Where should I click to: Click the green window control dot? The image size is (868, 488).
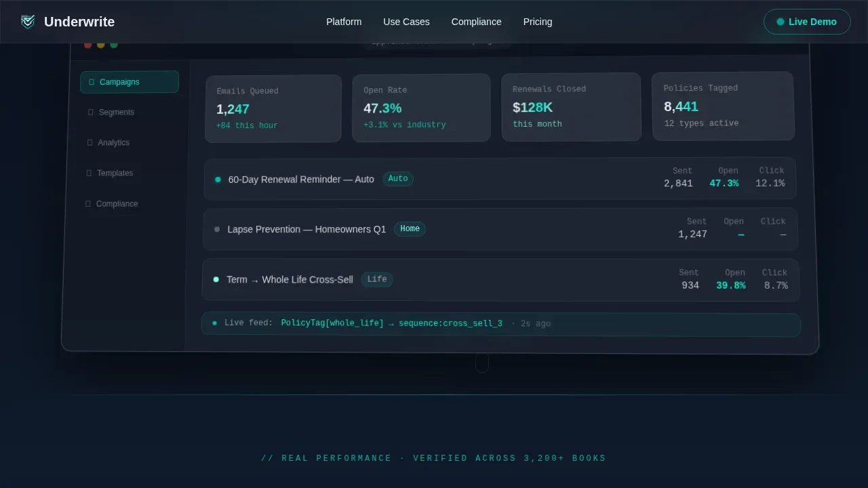114,45
